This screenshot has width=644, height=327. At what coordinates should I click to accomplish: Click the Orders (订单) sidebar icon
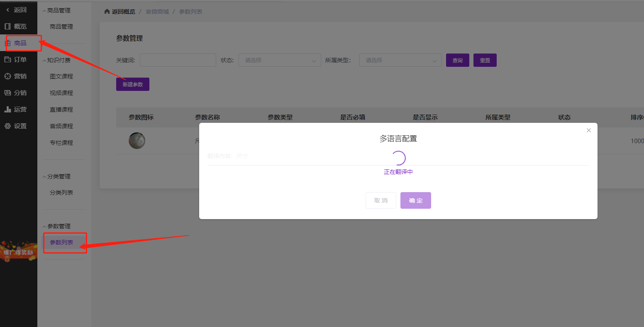coord(7,60)
